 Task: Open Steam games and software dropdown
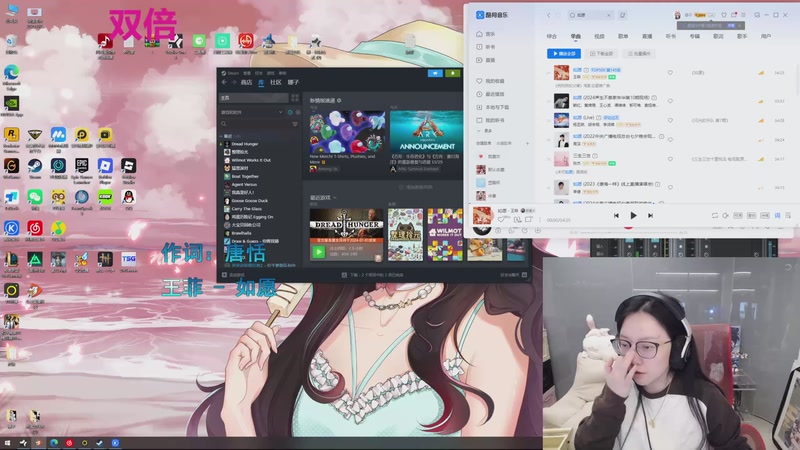pos(252,112)
